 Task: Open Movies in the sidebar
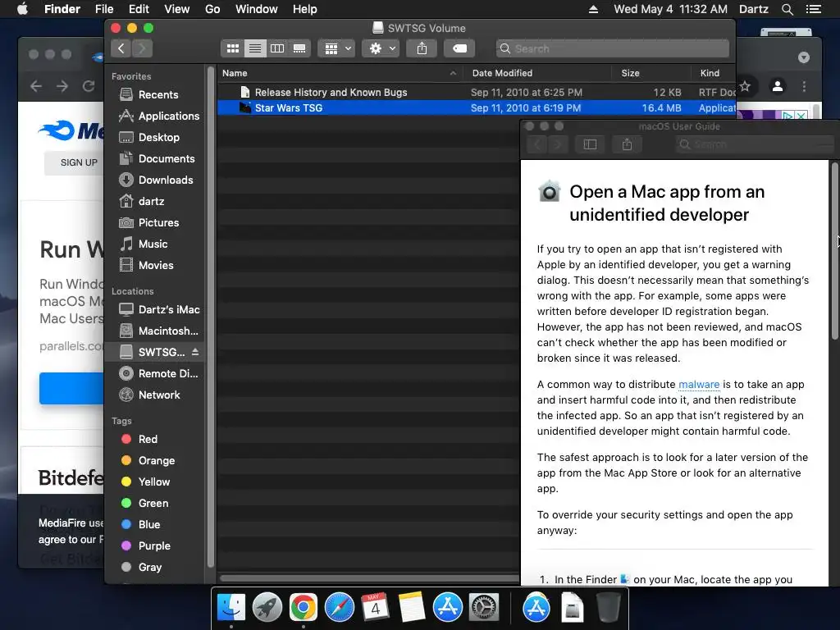pos(147,265)
